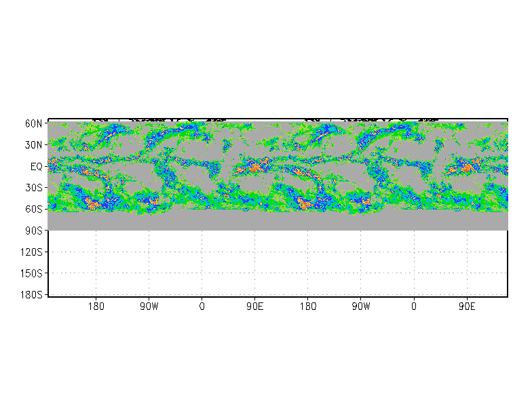This screenshot has height=415, width=532.
Task: Click the rightmost 0 longitude label
Action: tap(414, 307)
